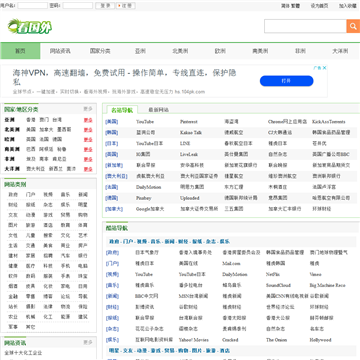The height and width of the screenshot is (360, 360).
Task: Open the MSN台湾新闻 link
Action: pyautogui.click(x=193, y=296)
